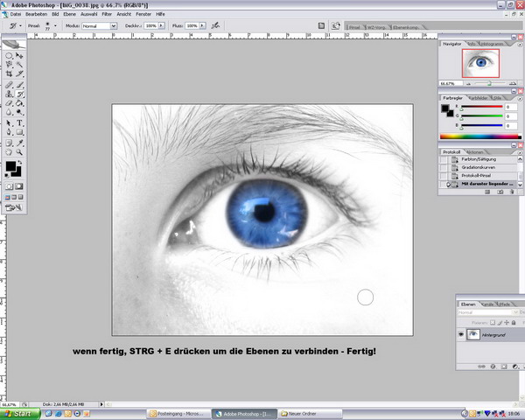Select the Path Selection tool
Image resolution: width=525 pixels, height=420 pixels.
tap(9, 123)
